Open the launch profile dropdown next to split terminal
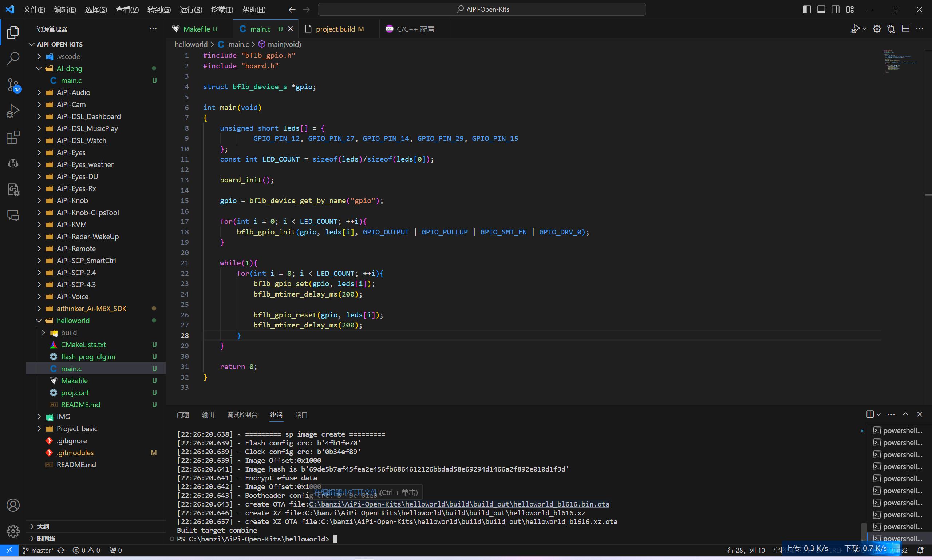 (879, 414)
